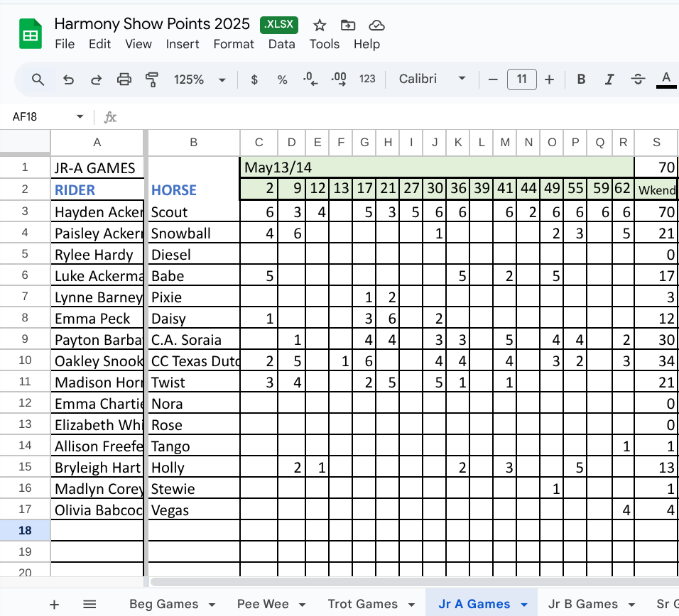The height and width of the screenshot is (616, 679).
Task: Open the Jr A Games tab menu arrow
Action: [x=524, y=605]
